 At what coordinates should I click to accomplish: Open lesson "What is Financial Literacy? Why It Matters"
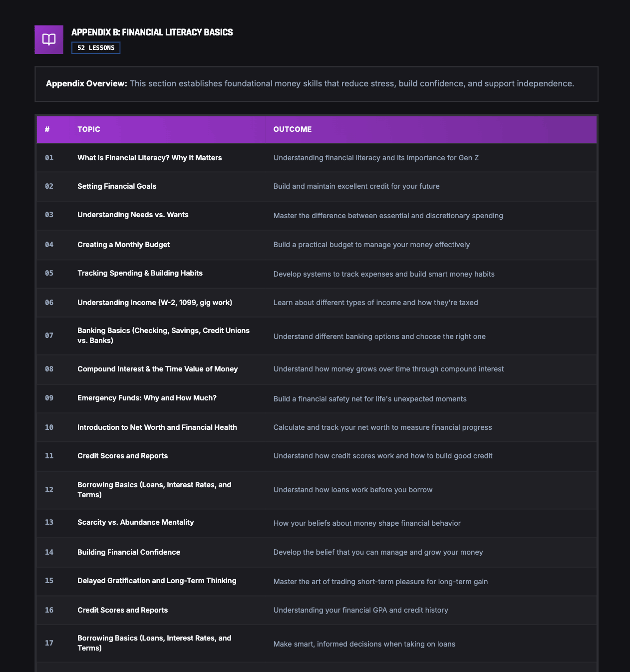(x=149, y=158)
